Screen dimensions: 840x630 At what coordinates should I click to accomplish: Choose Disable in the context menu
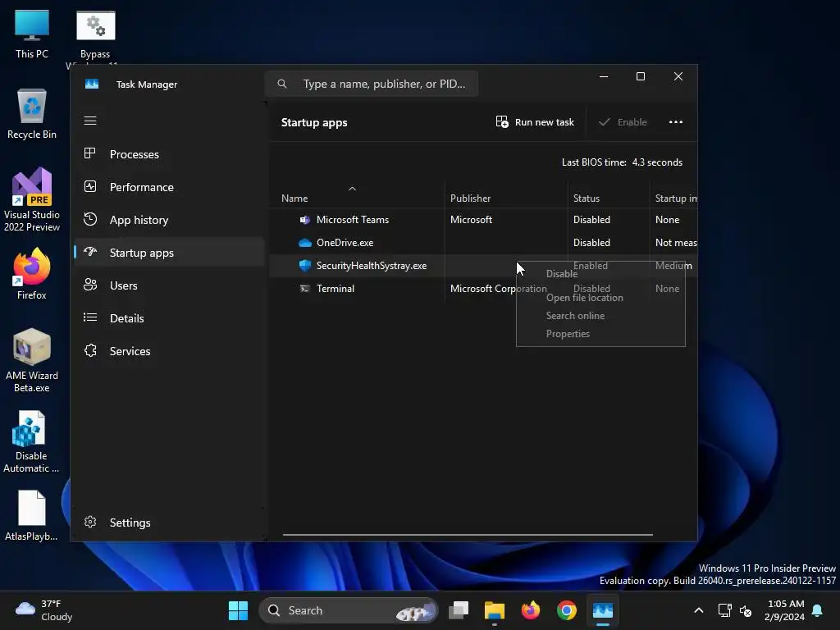561,274
